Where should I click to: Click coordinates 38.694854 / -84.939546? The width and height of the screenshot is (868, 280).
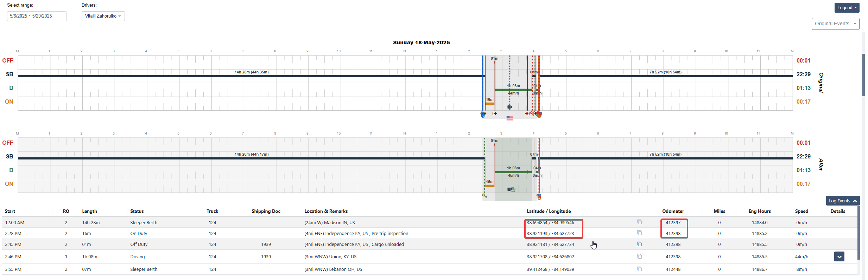tap(550, 222)
